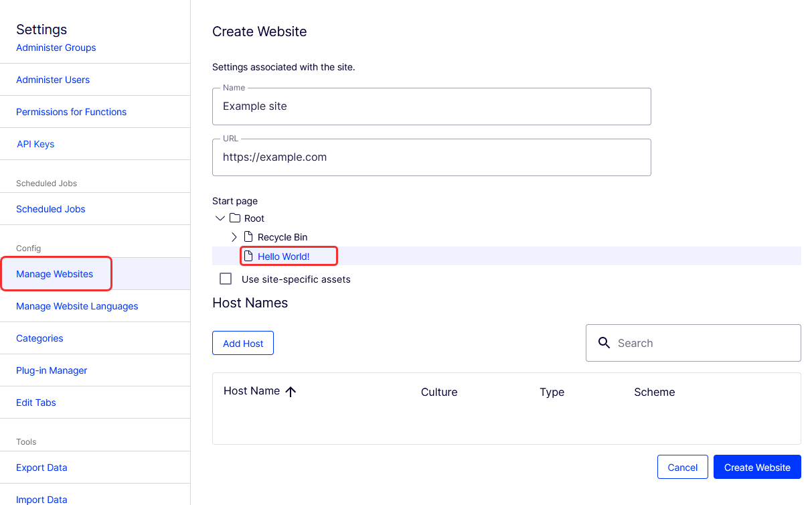Click the Hello World! page icon
Screen dimensions: 812x505
coord(248,256)
